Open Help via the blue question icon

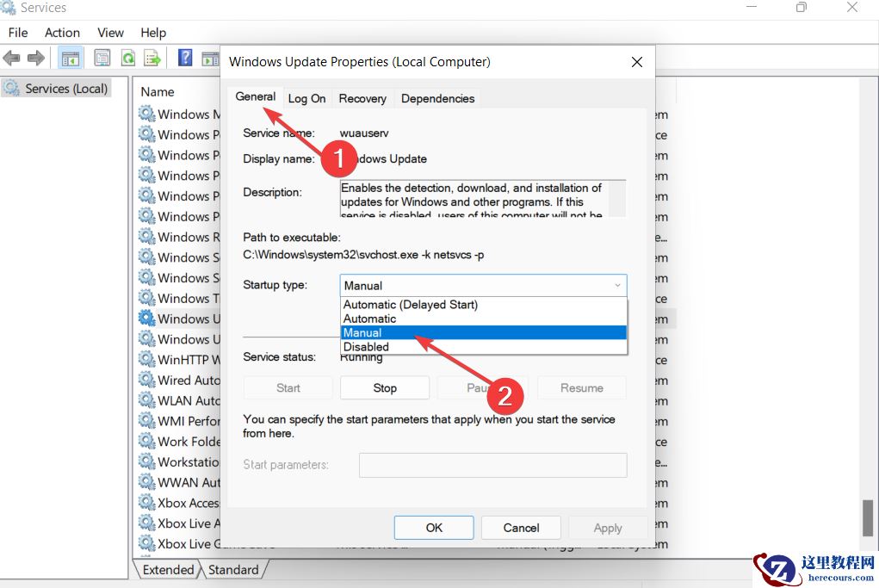185,57
